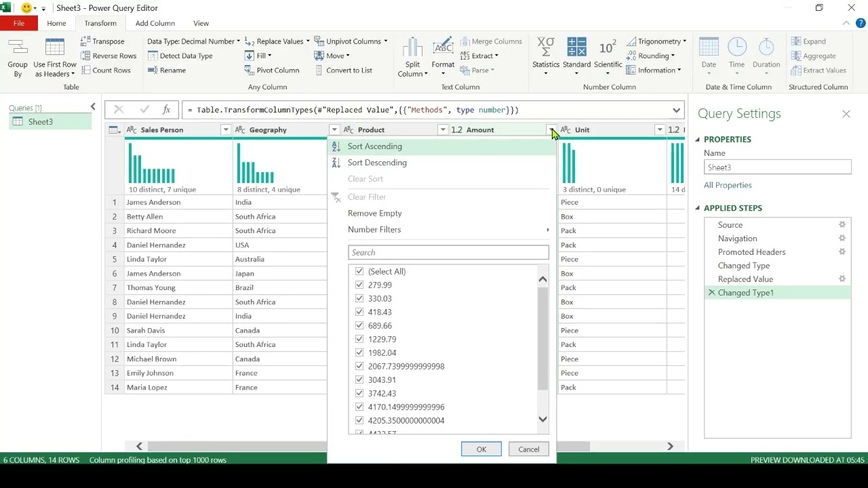The image size is (868, 488).
Task: Open the File menu
Action: (19, 23)
